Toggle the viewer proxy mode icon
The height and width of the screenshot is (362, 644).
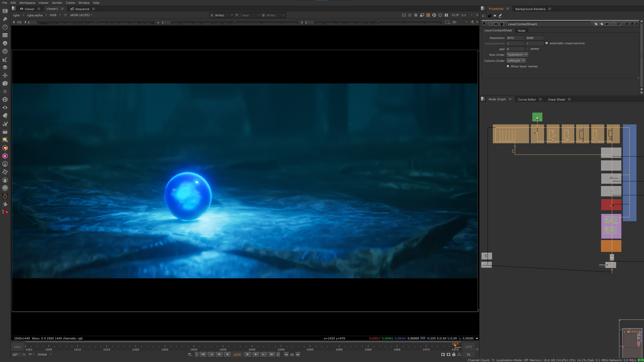pyautogui.click(x=422, y=15)
